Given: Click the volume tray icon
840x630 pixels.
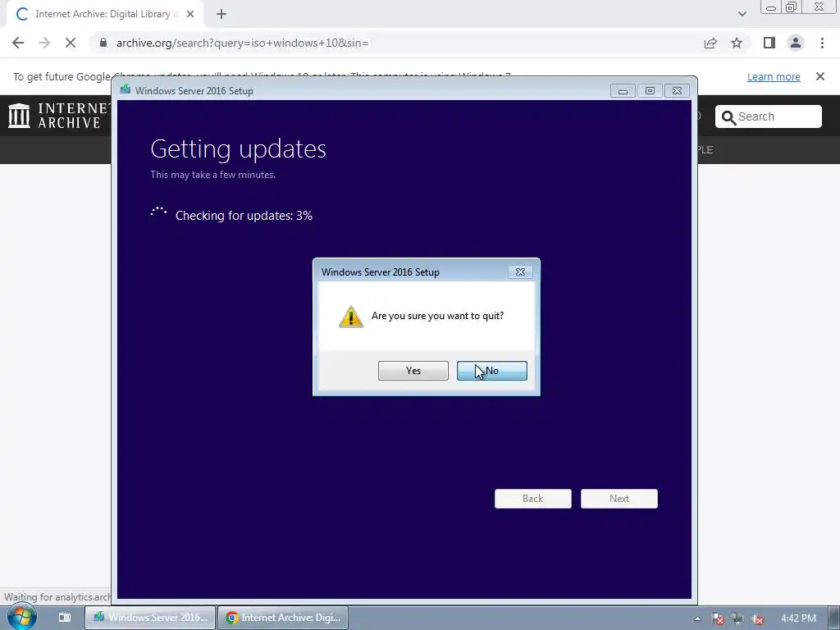Looking at the screenshot, I should coord(757,619).
